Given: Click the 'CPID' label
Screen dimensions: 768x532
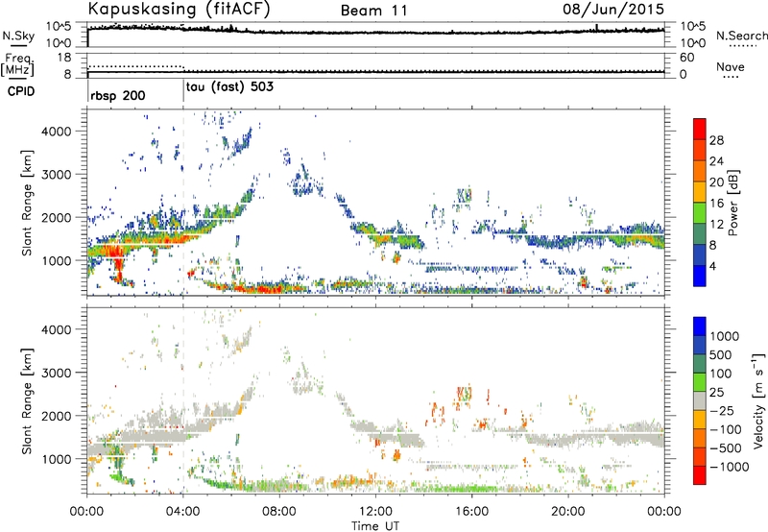Looking at the screenshot, I should 21,91.
